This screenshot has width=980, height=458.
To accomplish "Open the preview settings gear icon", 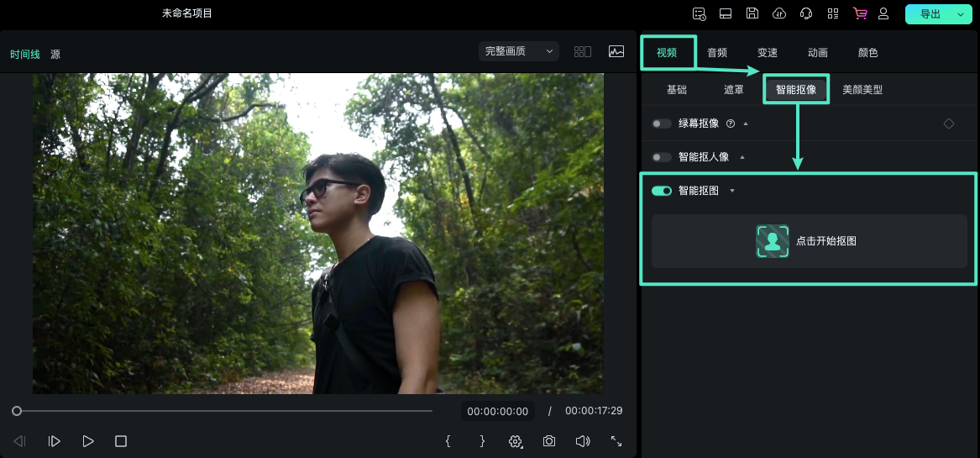I will click(515, 442).
